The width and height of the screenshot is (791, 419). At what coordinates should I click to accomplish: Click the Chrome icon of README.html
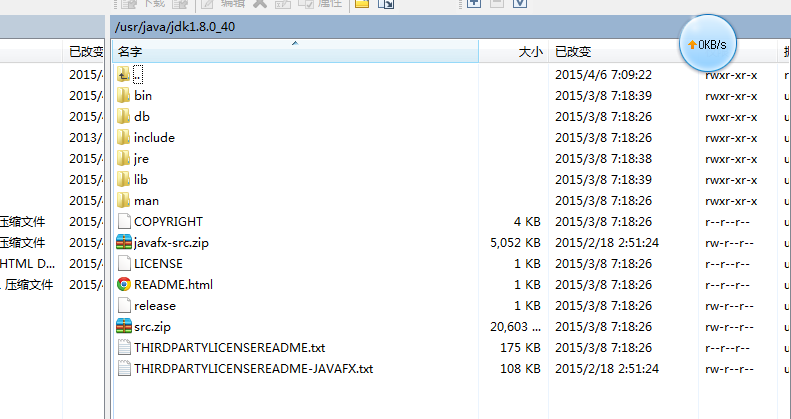(124, 285)
